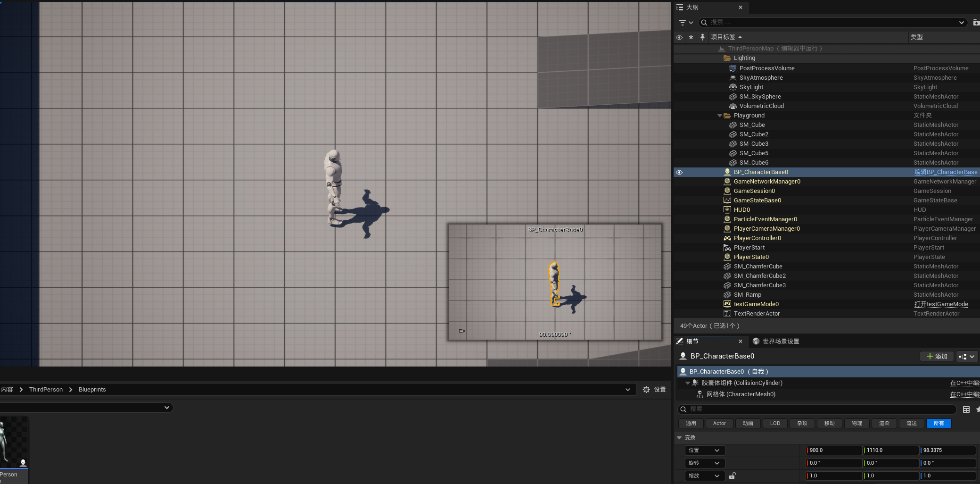Image resolution: width=980 pixels, height=484 pixels.
Task: Select the SkyAtmosphere actor icon
Action: [x=733, y=78]
